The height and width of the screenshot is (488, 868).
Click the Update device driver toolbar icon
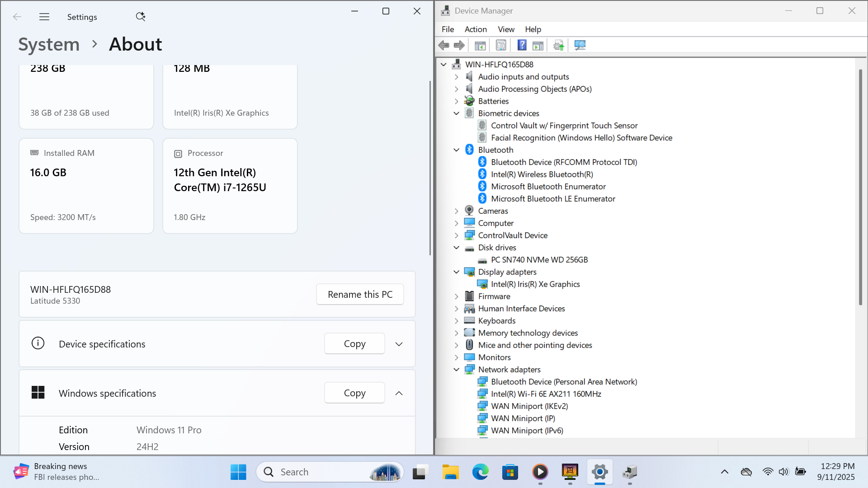pyautogui.click(x=559, y=45)
